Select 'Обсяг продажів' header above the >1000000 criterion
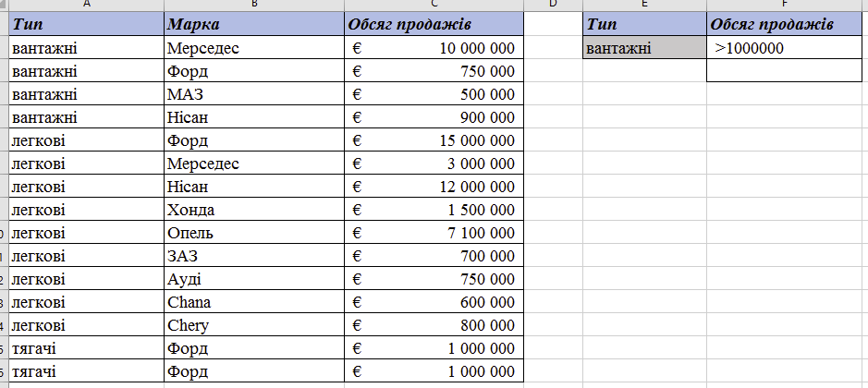 click(785, 24)
